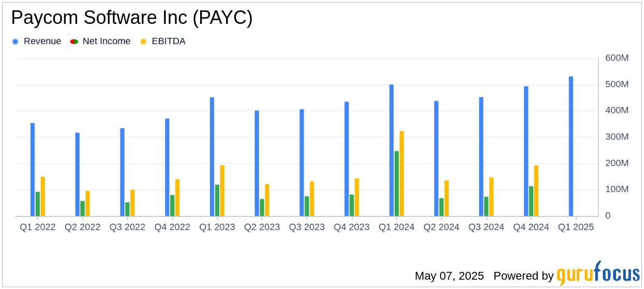The width and height of the screenshot is (644, 289).
Task: Click the yellow EBITDA legend dot
Action: [143, 42]
